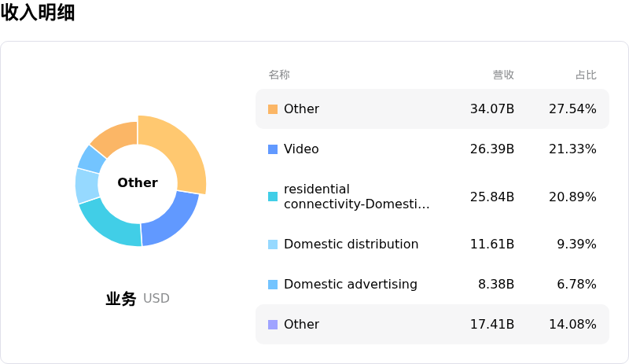Click the teal swatch beside residential connectivity
The height and width of the screenshot is (364, 629).
273,197
